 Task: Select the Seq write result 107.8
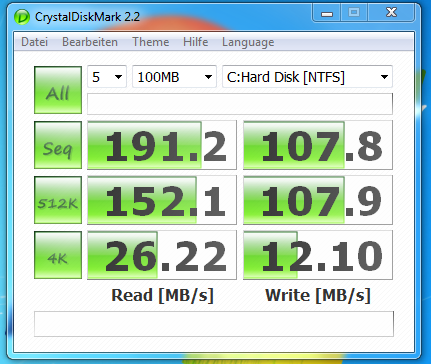(318, 145)
